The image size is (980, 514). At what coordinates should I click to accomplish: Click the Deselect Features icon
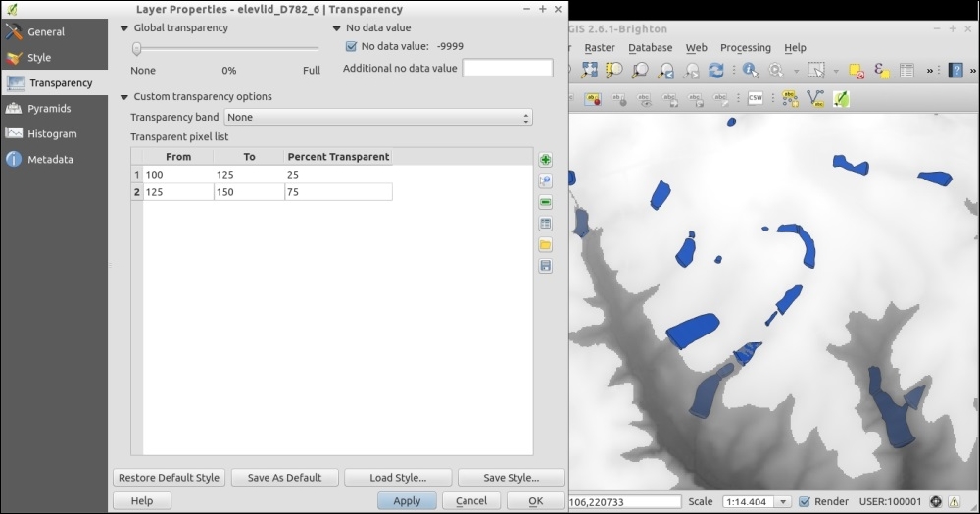[x=856, y=71]
